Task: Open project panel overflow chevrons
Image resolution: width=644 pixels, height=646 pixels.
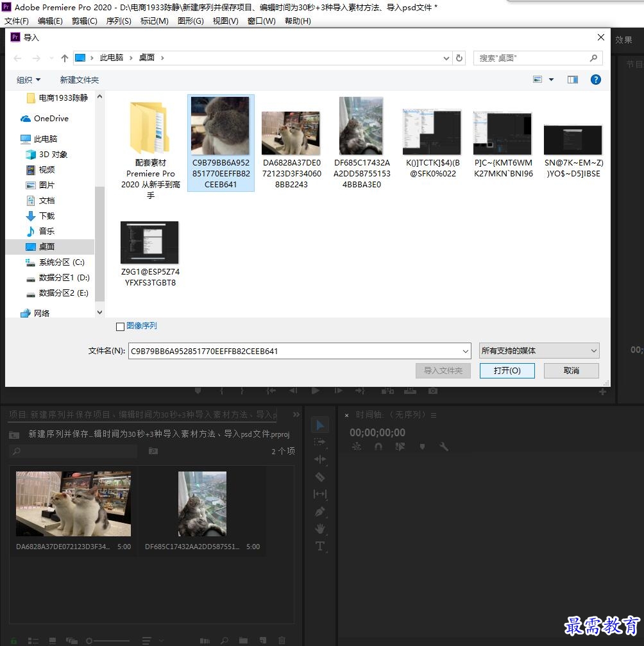Action: click(296, 414)
